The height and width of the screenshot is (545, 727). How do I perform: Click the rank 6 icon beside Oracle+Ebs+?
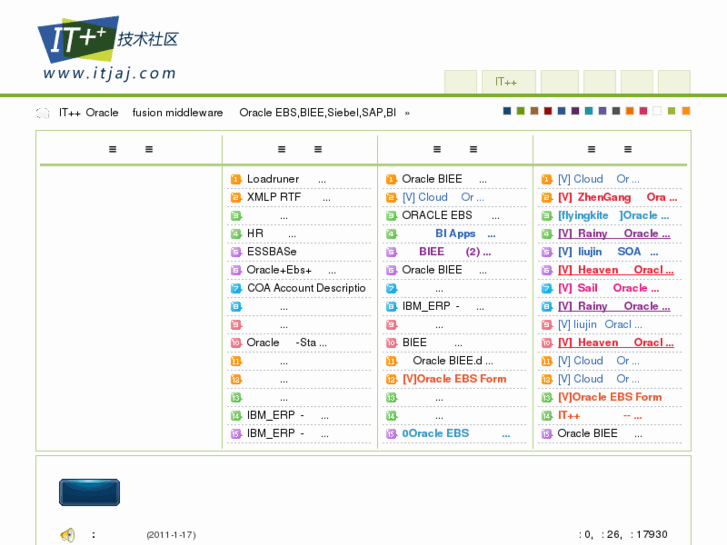[236, 270]
